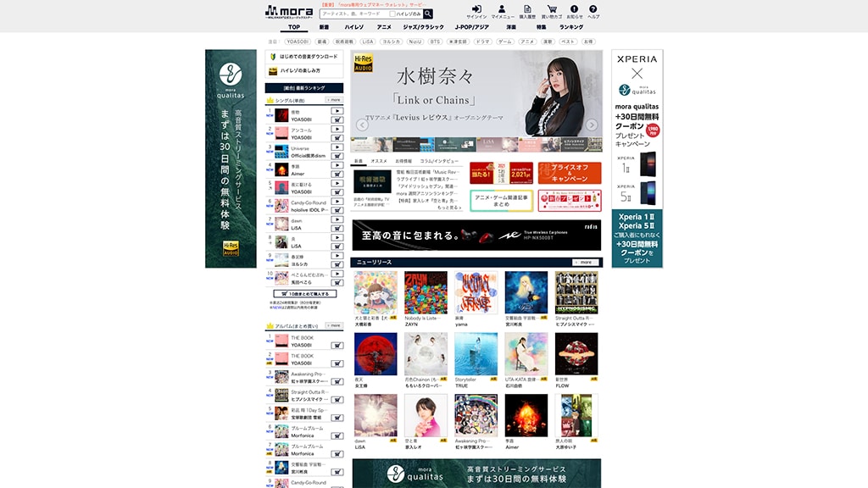The width and height of the screenshot is (868, 488).
Task: Add the rank 1 YOASOBI single to cart
Action: point(337,119)
